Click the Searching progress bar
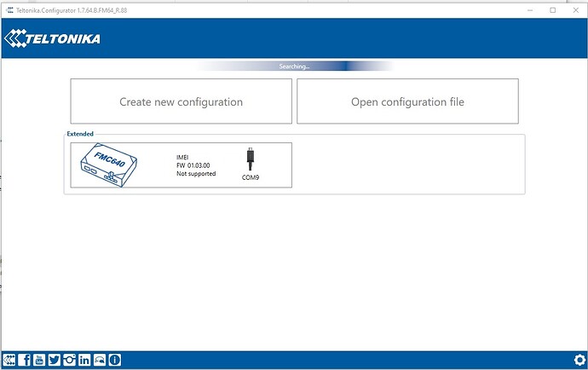588x370 pixels. [294, 66]
